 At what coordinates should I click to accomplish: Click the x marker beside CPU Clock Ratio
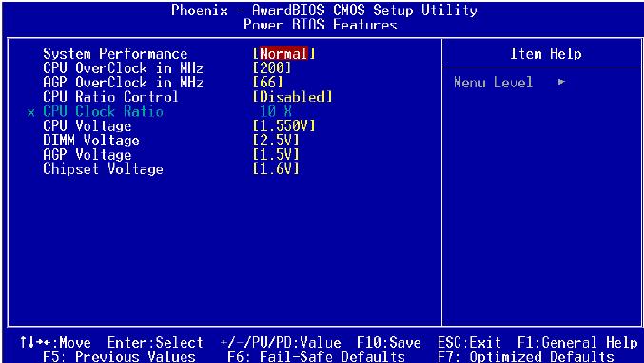(31, 112)
